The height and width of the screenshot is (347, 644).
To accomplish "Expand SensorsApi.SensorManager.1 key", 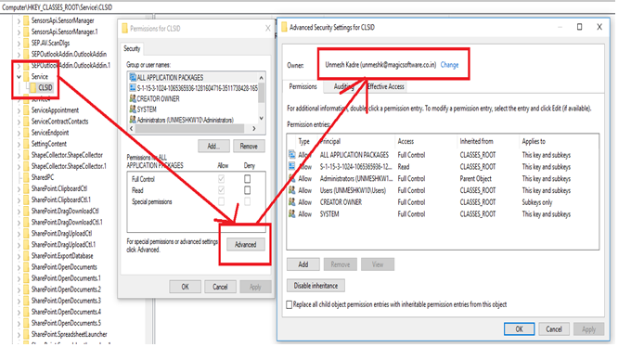I will pyautogui.click(x=19, y=32).
